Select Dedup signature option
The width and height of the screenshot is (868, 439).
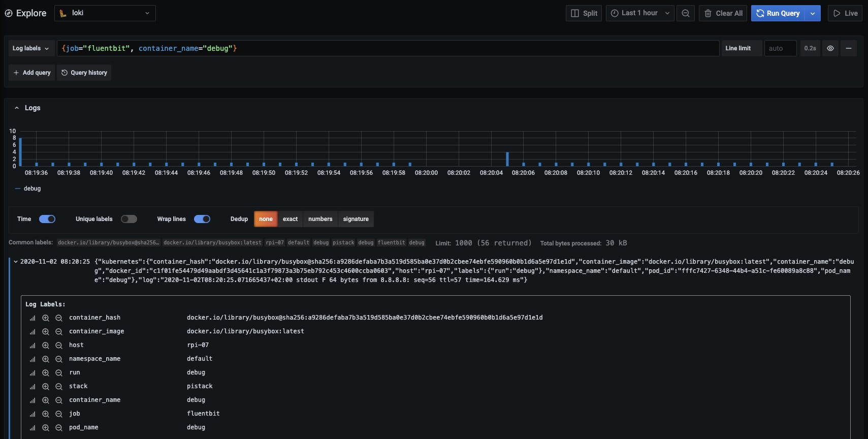point(356,219)
